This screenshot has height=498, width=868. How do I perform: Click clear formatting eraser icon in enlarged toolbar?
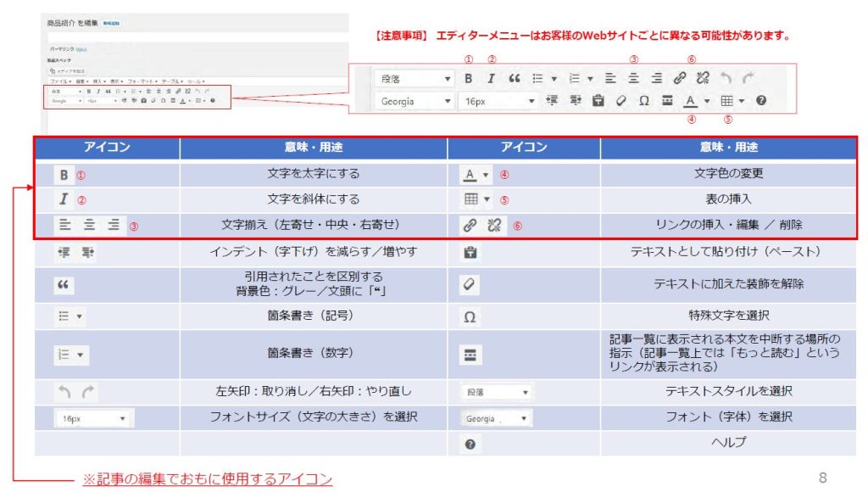tap(620, 101)
